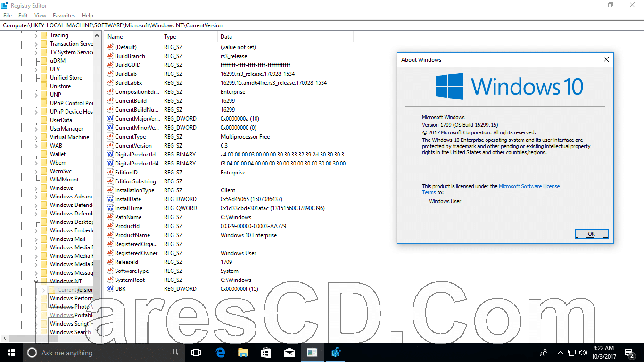This screenshot has height=362, width=644.
Task: Open the Favorites menu
Action: pos(64,16)
